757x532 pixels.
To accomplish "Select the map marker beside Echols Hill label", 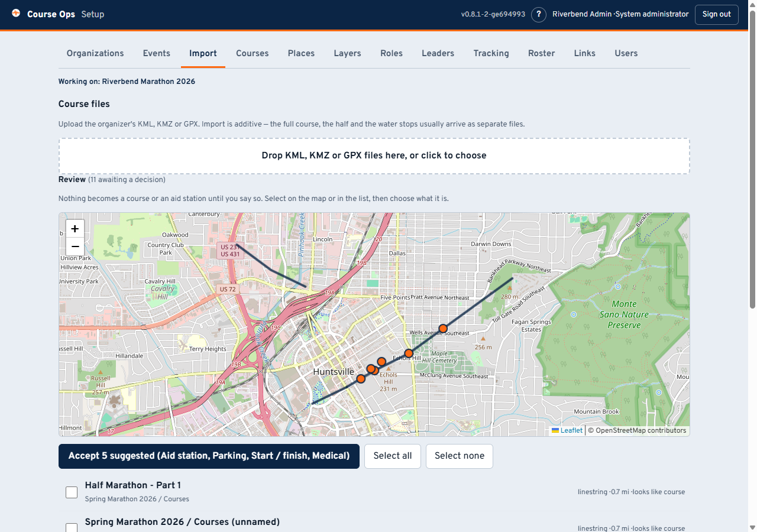I will coord(409,353).
